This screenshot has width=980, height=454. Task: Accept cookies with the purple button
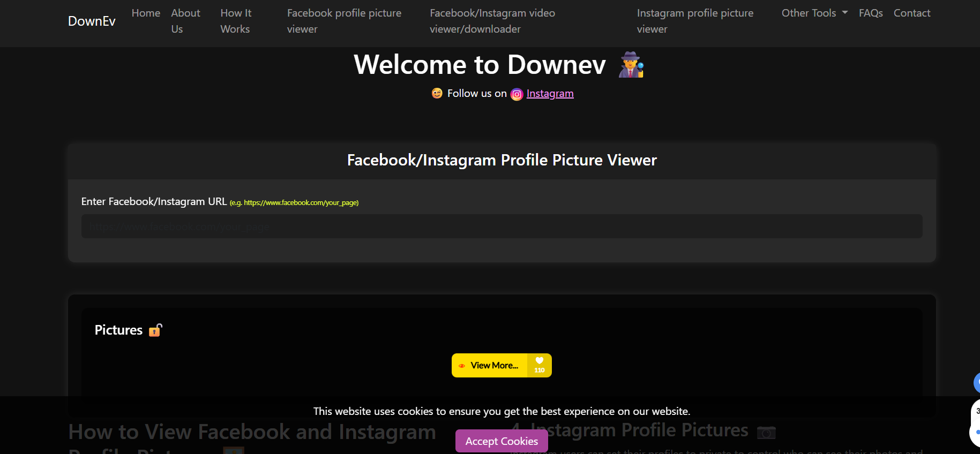pyautogui.click(x=502, y=441)
